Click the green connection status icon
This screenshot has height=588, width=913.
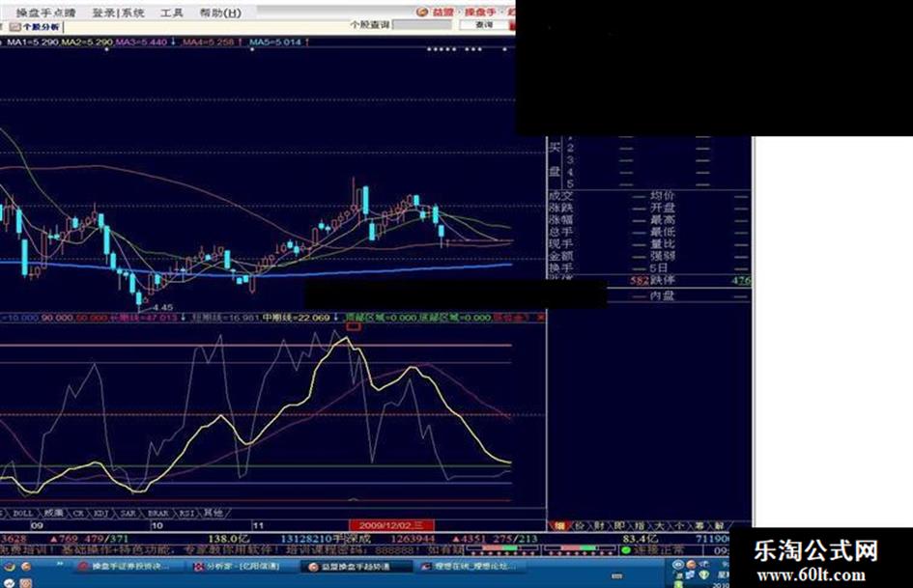click(x=626, y=550)
